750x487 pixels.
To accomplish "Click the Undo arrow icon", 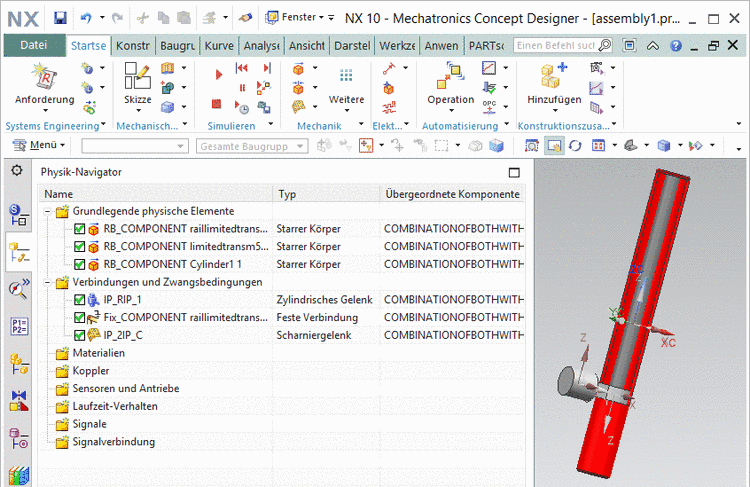I will (x=87, y=18).
